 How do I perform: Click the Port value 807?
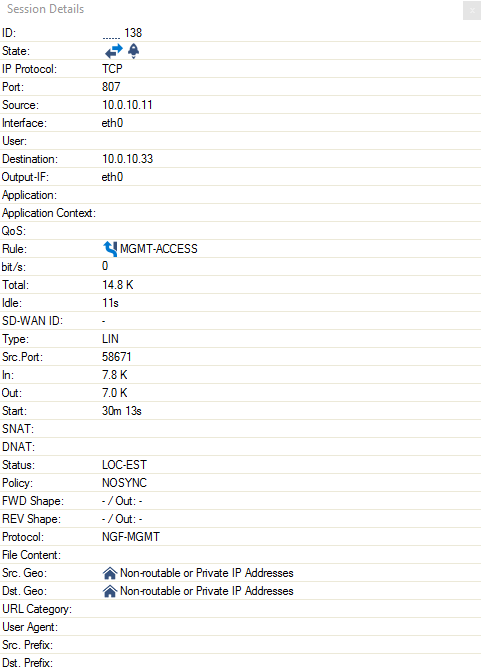(x=111, y=87)
